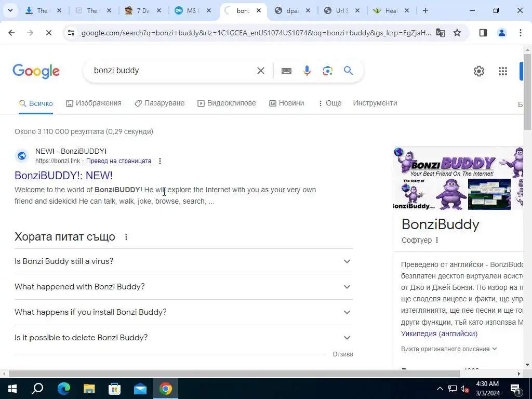This screenshot has height=399, width=532.
Task: Open the Google apps grid
Action: (503, 71)
